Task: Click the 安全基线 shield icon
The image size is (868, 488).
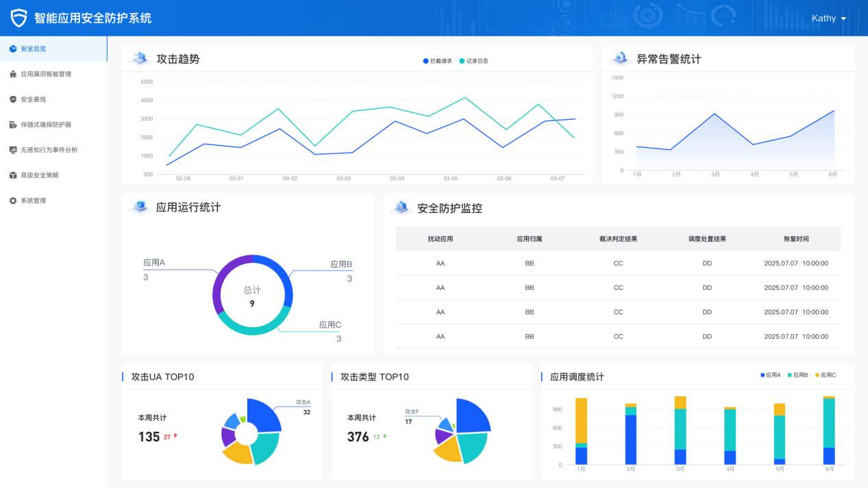Action: [13, 99]
